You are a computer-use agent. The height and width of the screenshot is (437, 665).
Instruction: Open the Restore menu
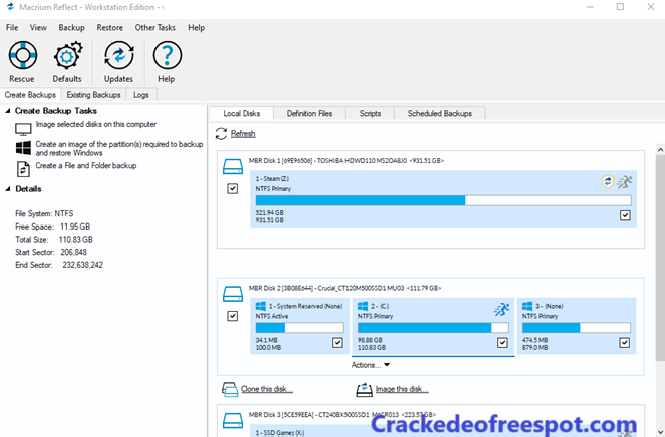pos(109,28)
